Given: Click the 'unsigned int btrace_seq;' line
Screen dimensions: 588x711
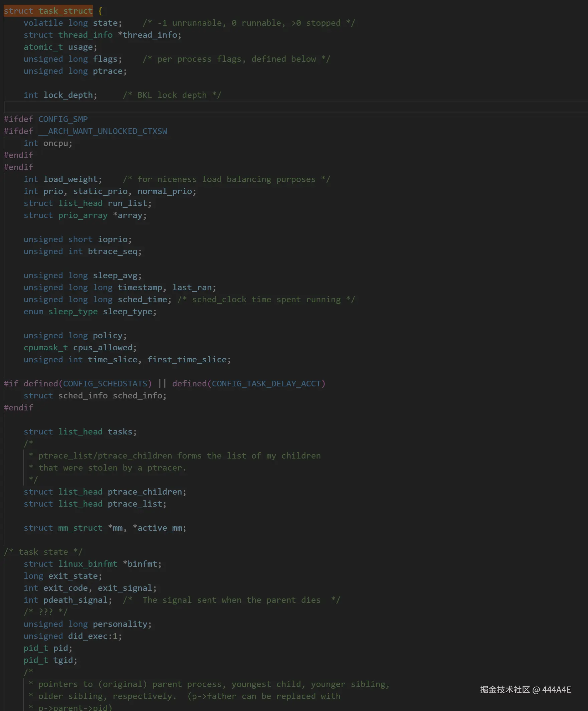Looking at the screenshot, I should [x=82, y=251].
